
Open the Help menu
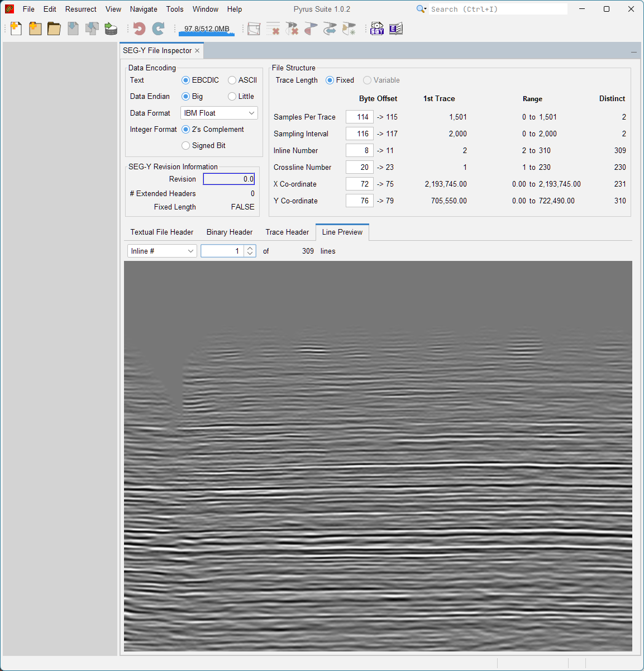(x=235, y=9)
